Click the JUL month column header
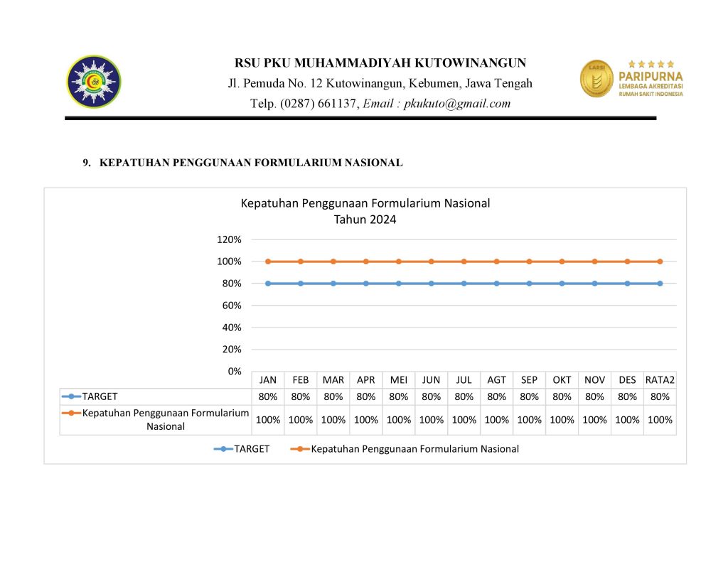The height and width of the screenshot is (562, 728). point(464,380)
